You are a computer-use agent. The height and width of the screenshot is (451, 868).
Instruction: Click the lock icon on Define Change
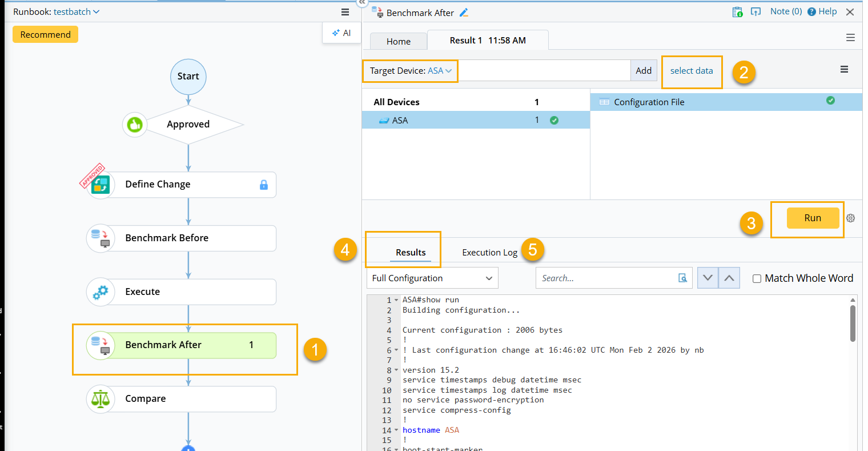coord(263,185)
